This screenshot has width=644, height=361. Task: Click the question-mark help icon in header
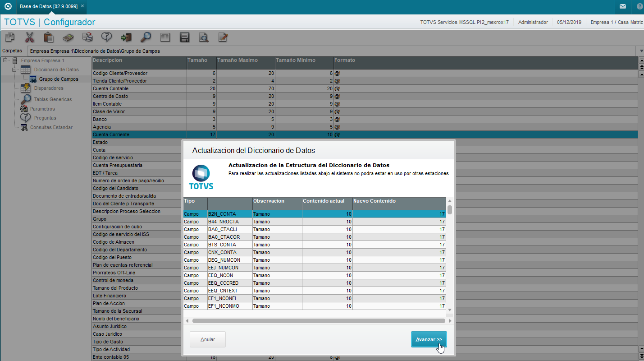(639, 7)
